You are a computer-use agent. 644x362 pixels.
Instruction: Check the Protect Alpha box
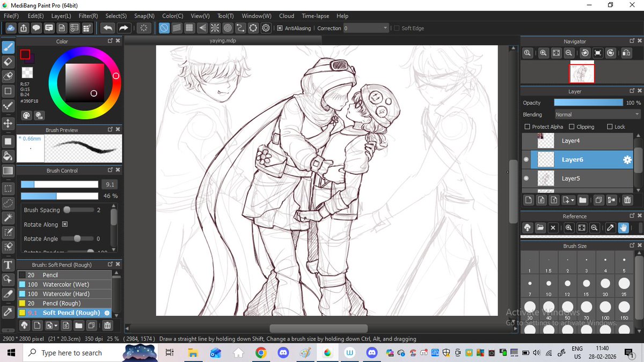(x=527, y=127)
